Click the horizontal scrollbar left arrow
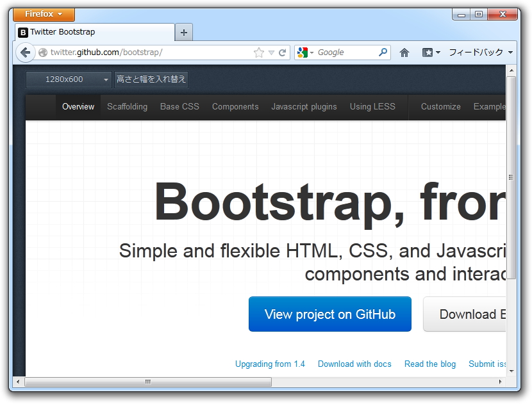 [x=18, y=382]
